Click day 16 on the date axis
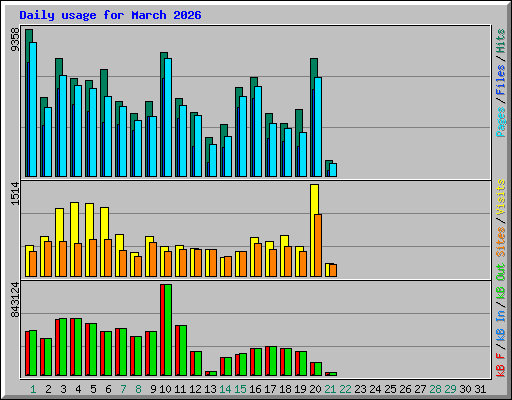The width and height of the screenshot is (512, 400). coord(255,389)
